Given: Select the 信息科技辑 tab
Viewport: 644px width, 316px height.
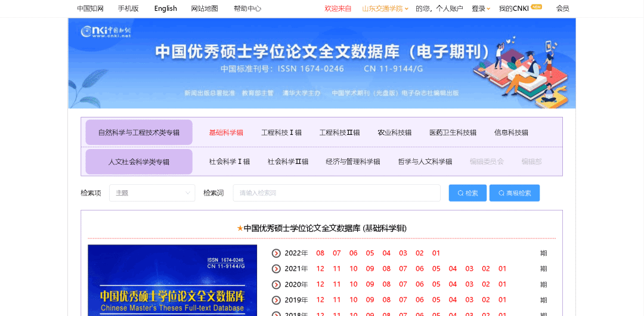Looking at the screenshot, I should [x=511, y=132].
